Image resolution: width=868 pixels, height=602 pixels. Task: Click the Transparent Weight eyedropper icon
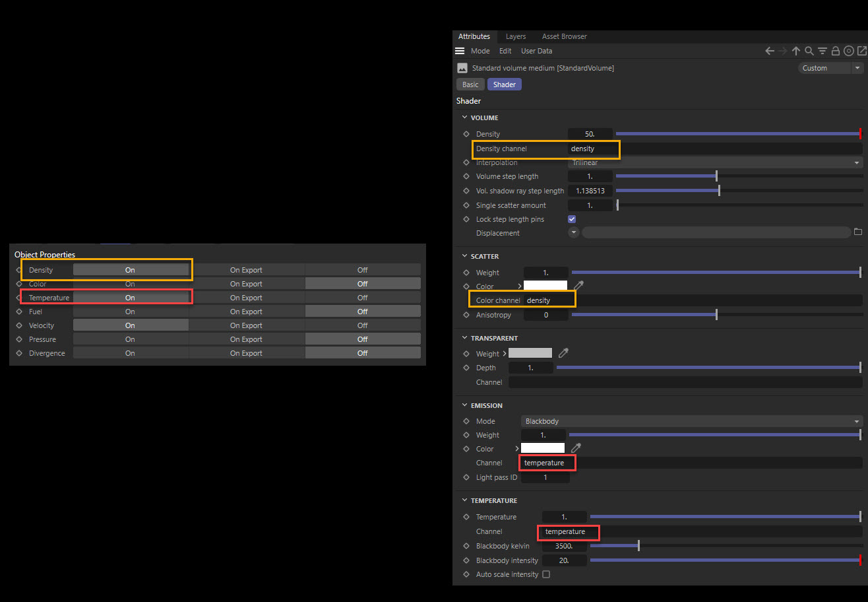tap(564, 353)
